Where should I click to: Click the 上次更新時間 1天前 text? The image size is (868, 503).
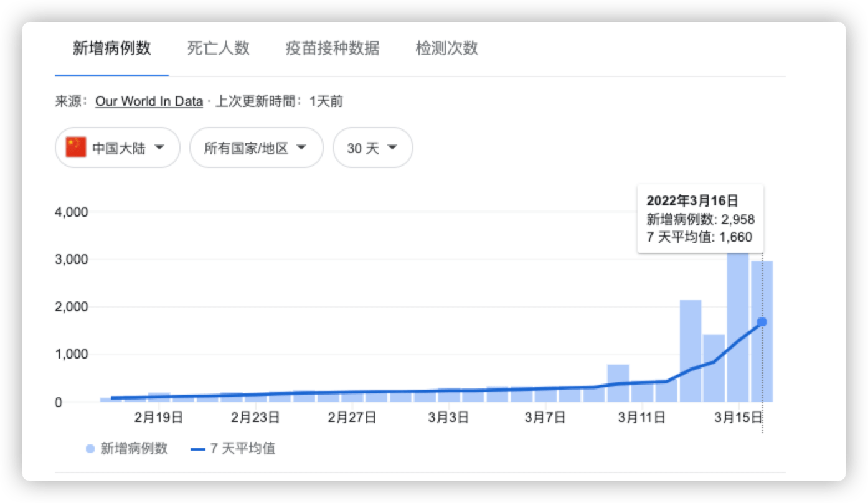(279, 101)
